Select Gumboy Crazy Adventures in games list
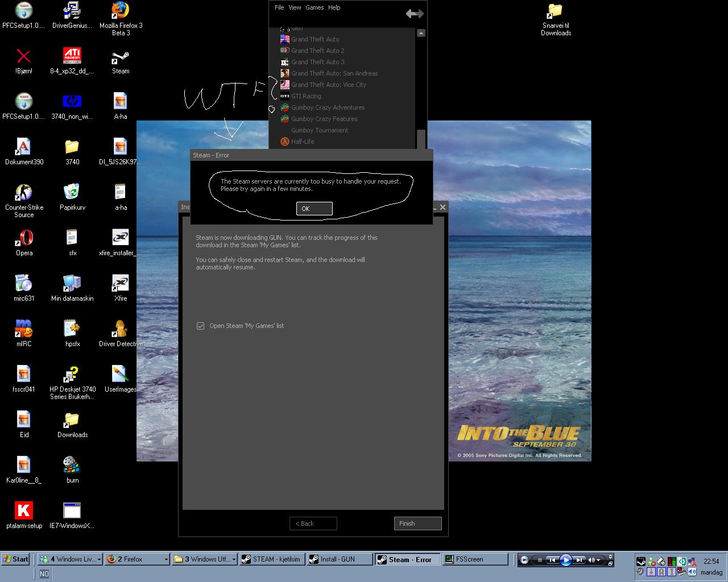Image resolution: width=728 pixels, height=582 pixels. coord(328,107)
